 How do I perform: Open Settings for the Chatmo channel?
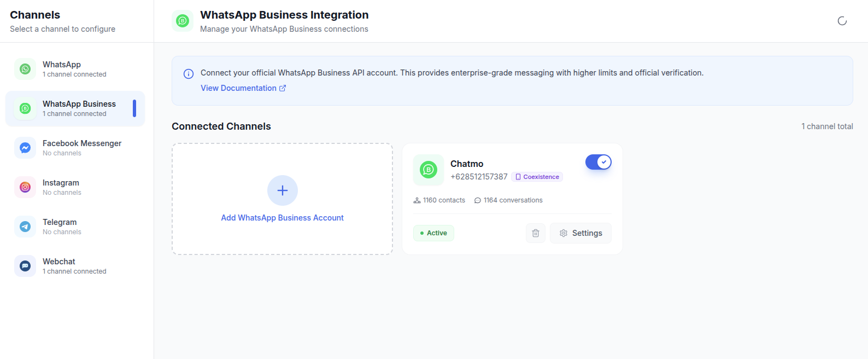point(580,233)
